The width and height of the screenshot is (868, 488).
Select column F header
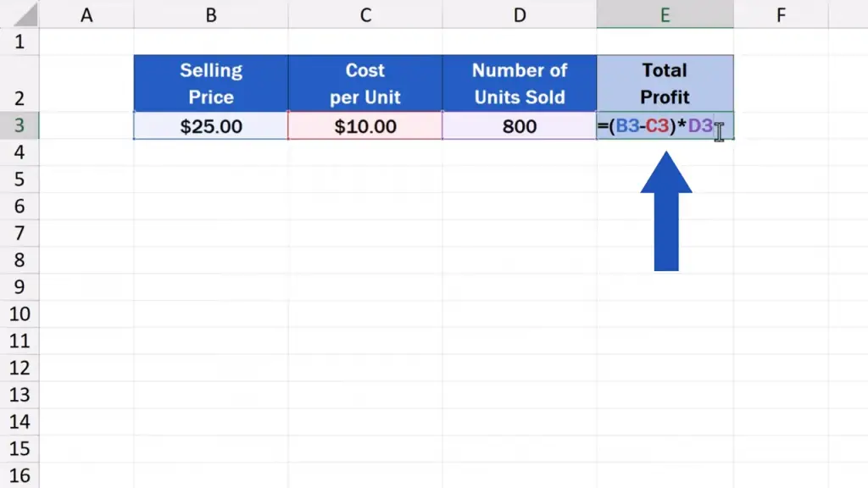point(780,14)
